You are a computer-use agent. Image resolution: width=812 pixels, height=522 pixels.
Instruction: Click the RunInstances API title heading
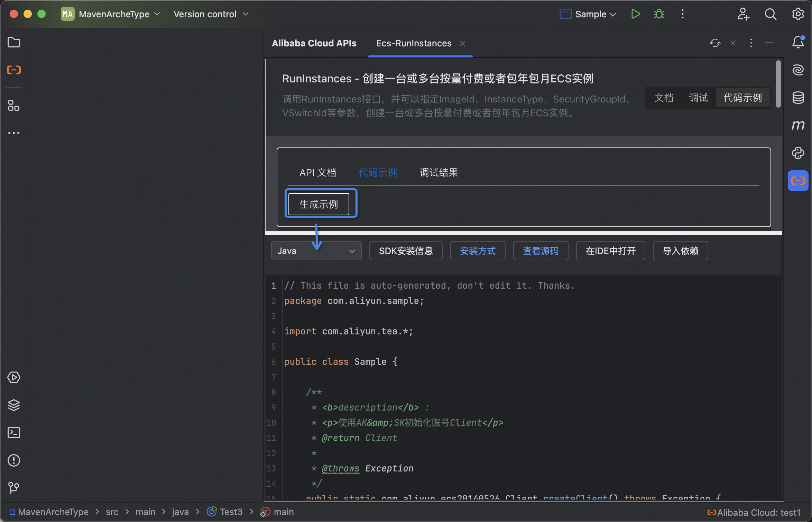[x=438, y=79]
